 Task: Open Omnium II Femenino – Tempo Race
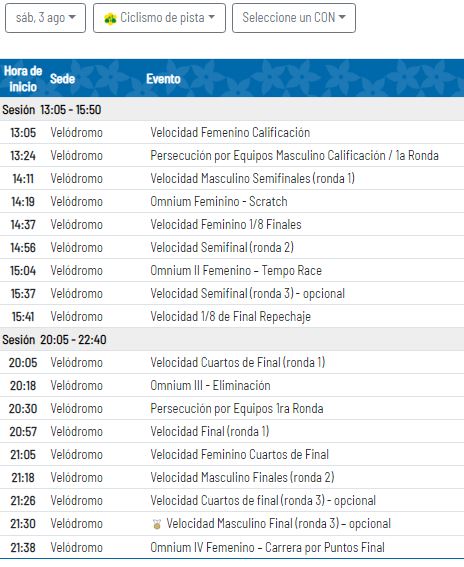tap(236, 270)
